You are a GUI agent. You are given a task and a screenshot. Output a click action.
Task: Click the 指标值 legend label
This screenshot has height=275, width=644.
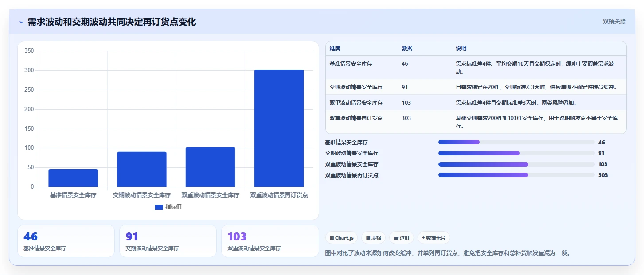[x=173, y=207]
